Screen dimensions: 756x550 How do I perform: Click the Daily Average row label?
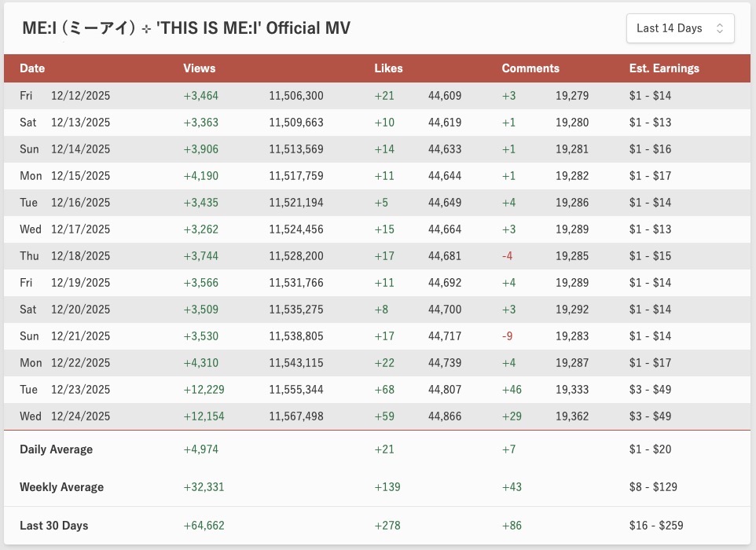pos(56,449)
